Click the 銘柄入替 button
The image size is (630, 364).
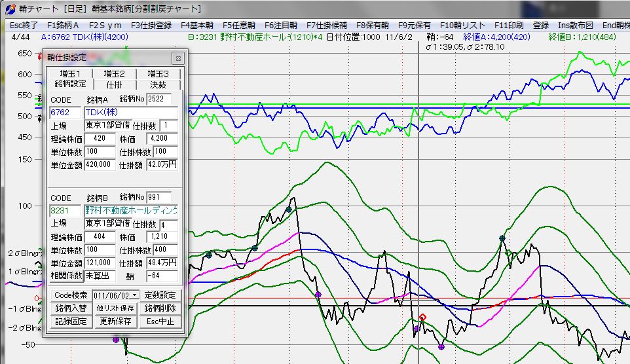point(71,308)
